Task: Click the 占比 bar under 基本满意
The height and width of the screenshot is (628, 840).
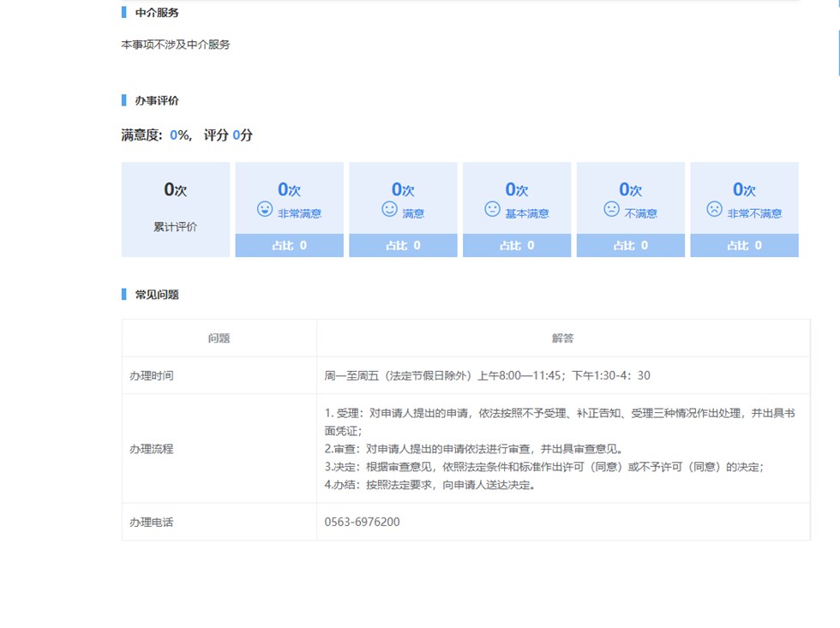Action: [517, 245]
